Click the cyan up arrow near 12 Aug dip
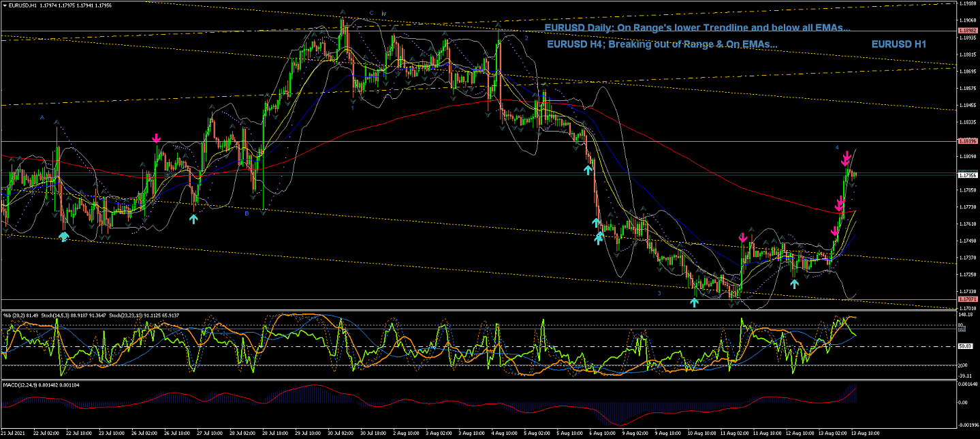The height and width of the screenshot is (439, 980). click(794, 283)
